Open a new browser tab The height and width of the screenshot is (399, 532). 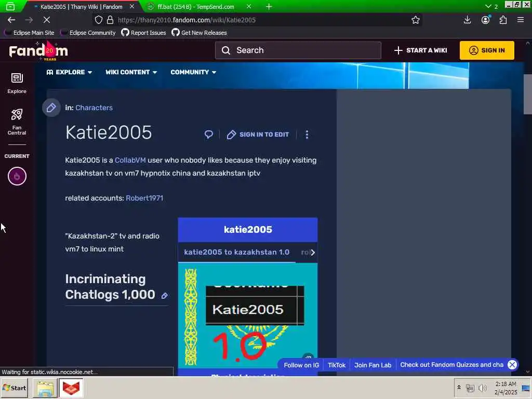[269, 6]
